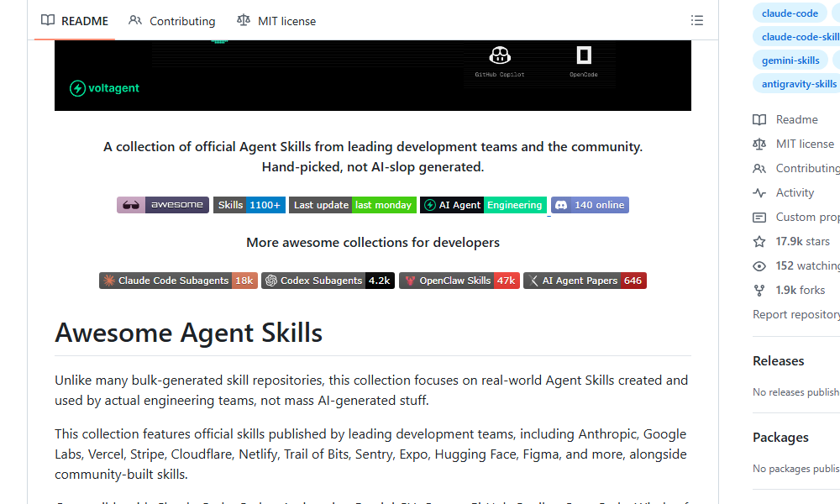Viewport: 840px width, 504px height.
Task: Click the Activity pulse icon in sidebar
Action: click(x=759, y=192)
